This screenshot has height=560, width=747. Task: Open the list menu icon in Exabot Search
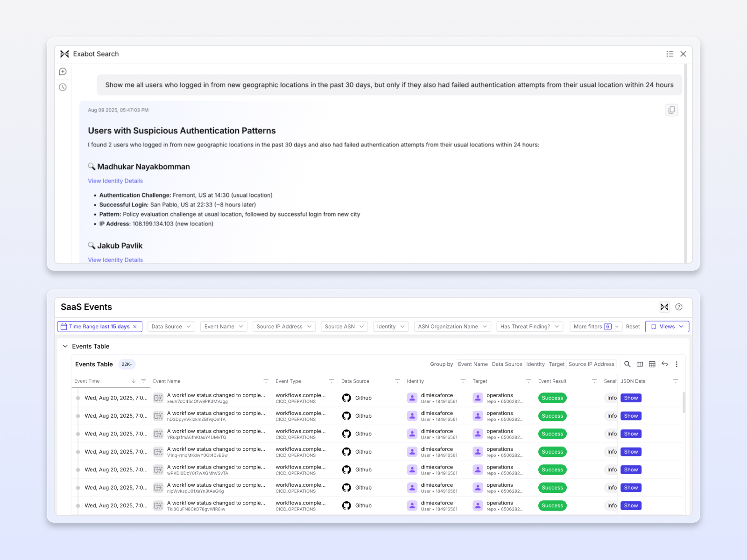coord(670,54)
